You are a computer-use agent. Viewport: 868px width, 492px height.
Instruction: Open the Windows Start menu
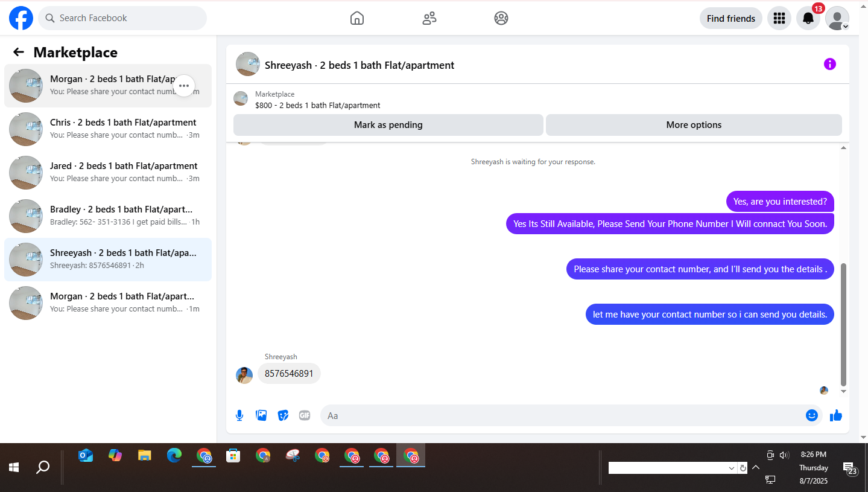[14, 467]
